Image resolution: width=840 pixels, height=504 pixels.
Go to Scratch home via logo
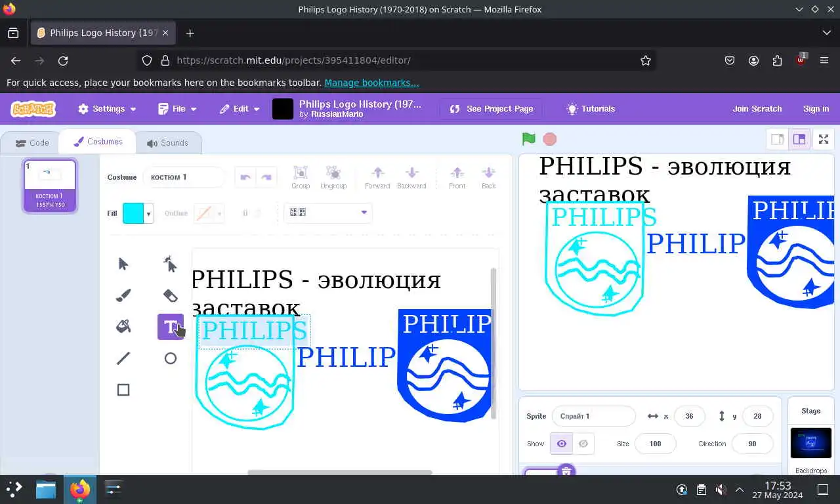(x=33, y=109)
